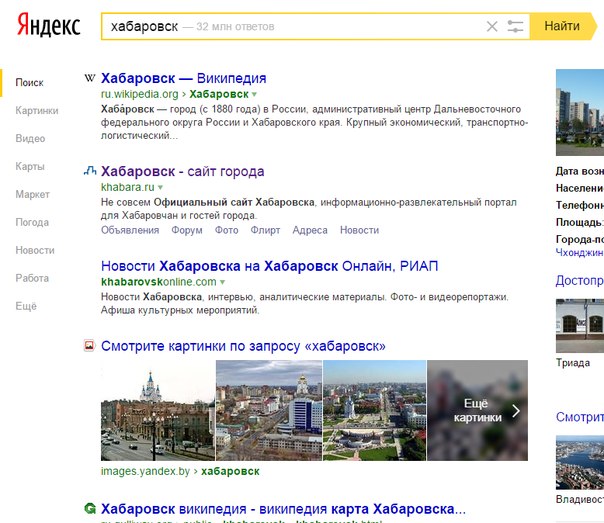
Task: Click the Yandex logo
Action: coord(48,27)
